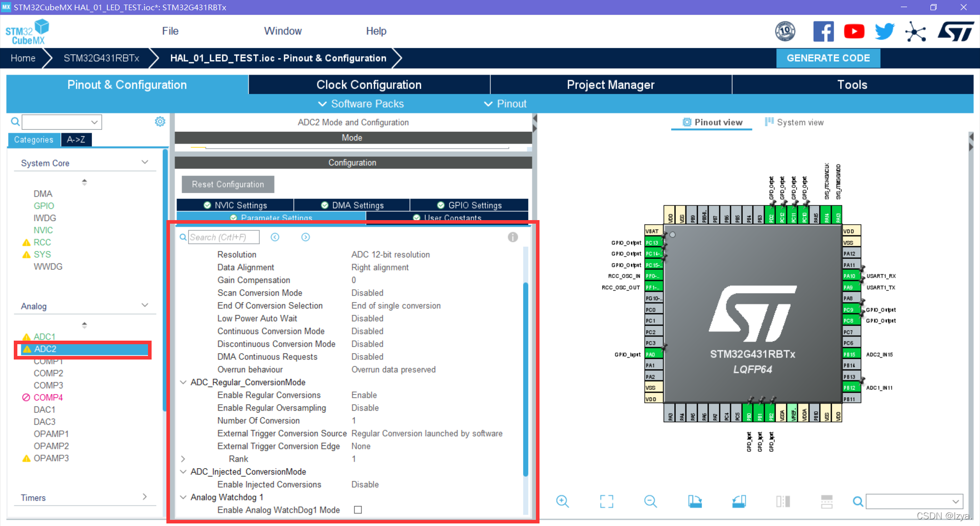The width and height of the screenshot is (980, 526).
Task: Expand the Timers category
Action: point(145,497)
